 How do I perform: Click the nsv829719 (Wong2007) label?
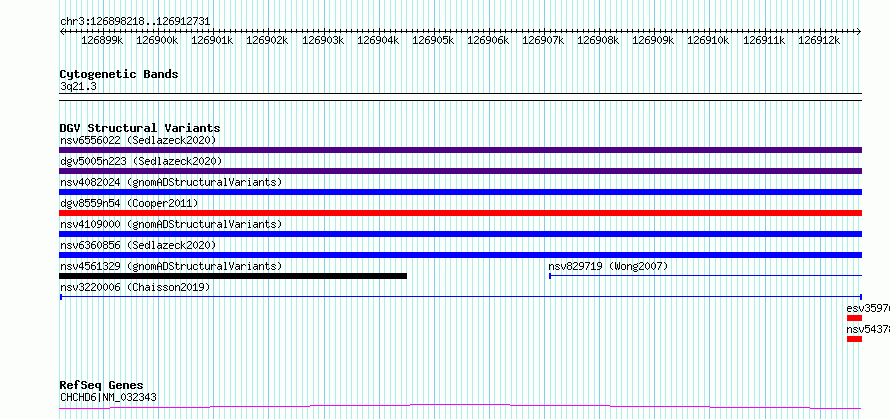pos(608,266)
